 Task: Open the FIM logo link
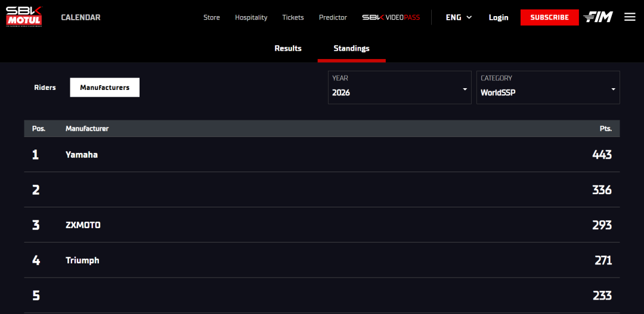coord(598,17)
